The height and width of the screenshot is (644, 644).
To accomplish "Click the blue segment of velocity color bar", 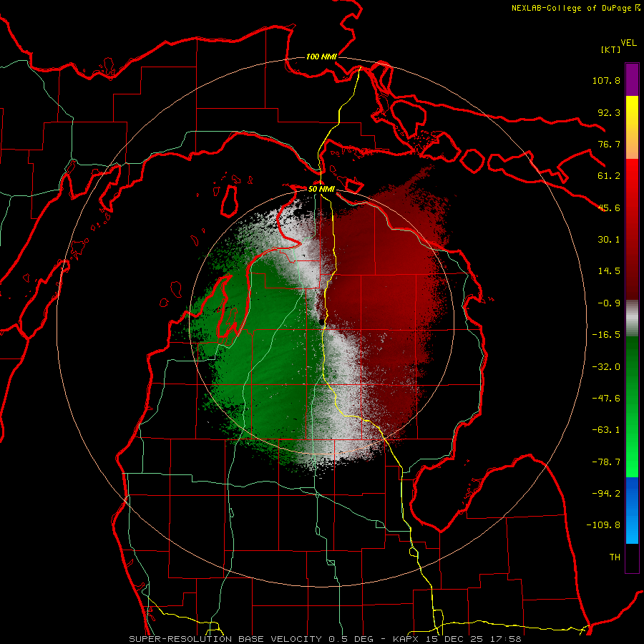I will tap(632, 510).
